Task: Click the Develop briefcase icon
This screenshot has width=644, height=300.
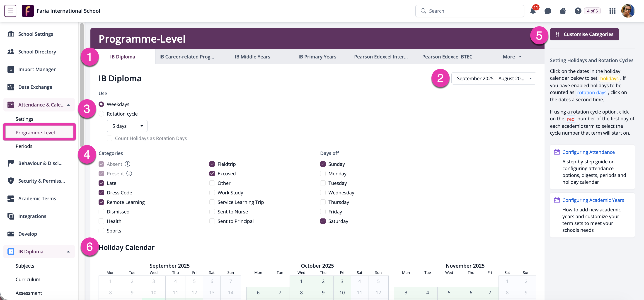Action: [11, 234]
